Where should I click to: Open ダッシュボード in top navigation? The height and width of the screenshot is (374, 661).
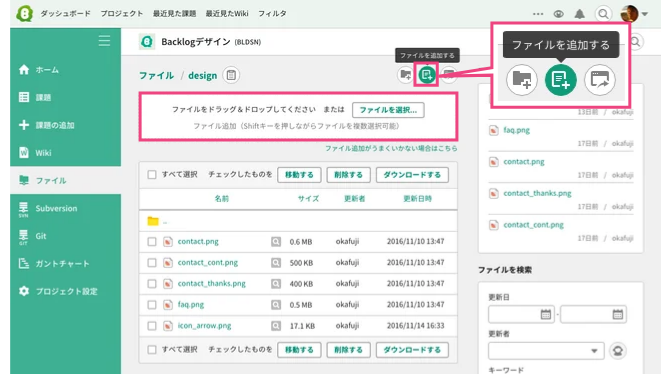click(x=65, y=13)
